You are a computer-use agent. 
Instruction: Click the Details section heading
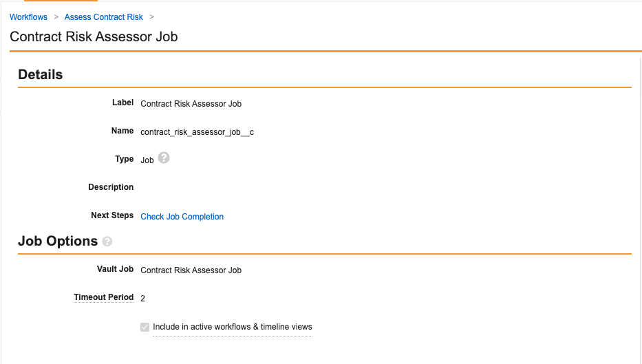[x=41, y=74]
